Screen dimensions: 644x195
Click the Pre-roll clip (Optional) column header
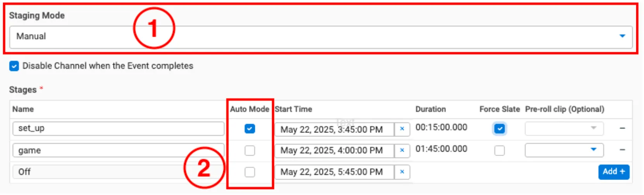point(565,109)
